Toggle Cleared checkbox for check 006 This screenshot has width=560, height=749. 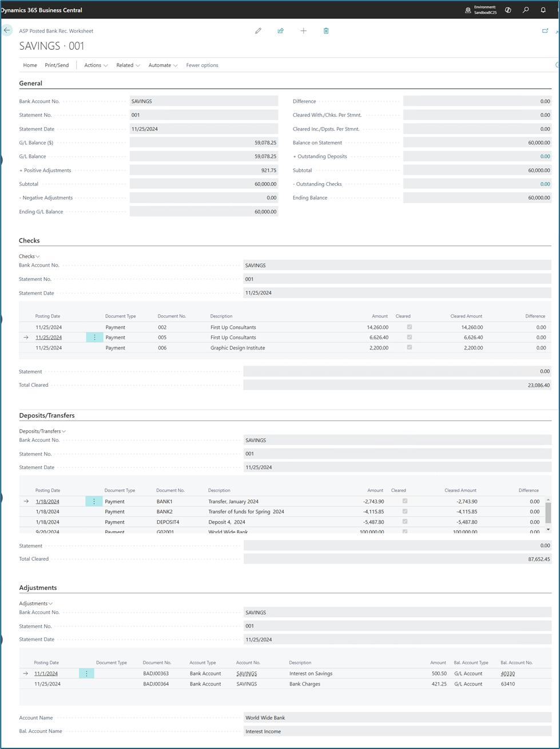pyautogui.click(x=409, y=347)
